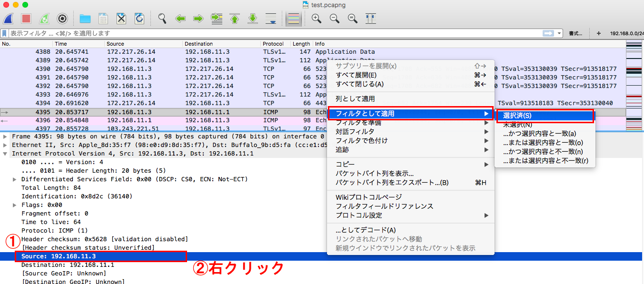644x284 pixels.
Task: Open the フィルタで色付け submenu
Action: click(411, 141)
